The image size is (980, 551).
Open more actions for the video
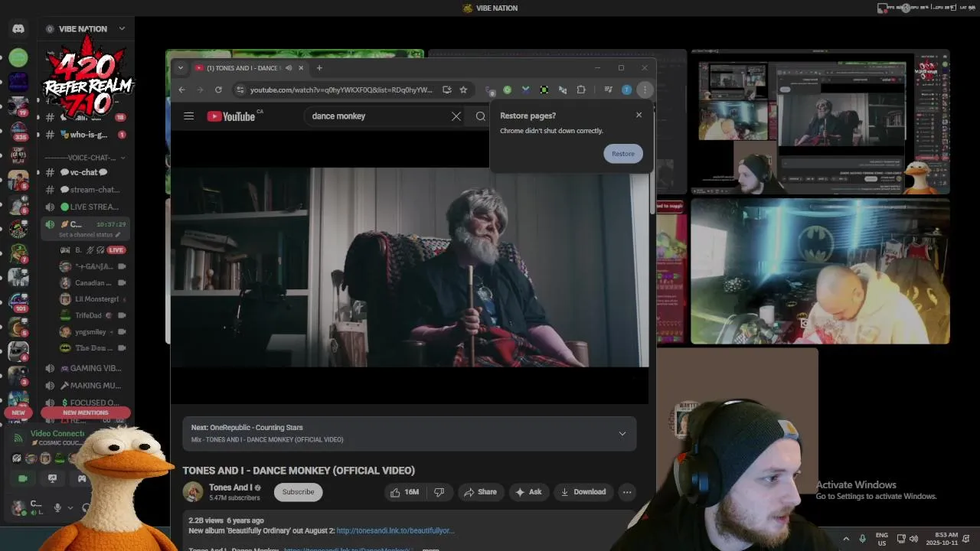tap(627, 492)
